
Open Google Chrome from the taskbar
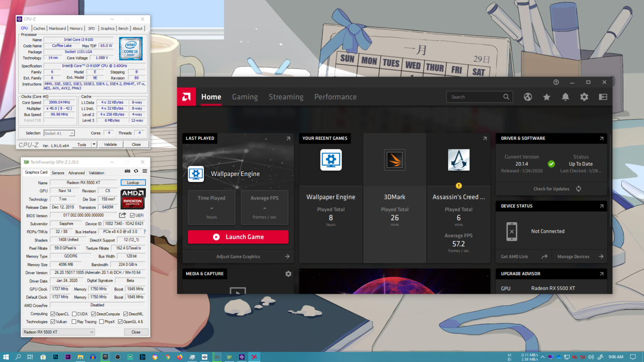[168, 357]
